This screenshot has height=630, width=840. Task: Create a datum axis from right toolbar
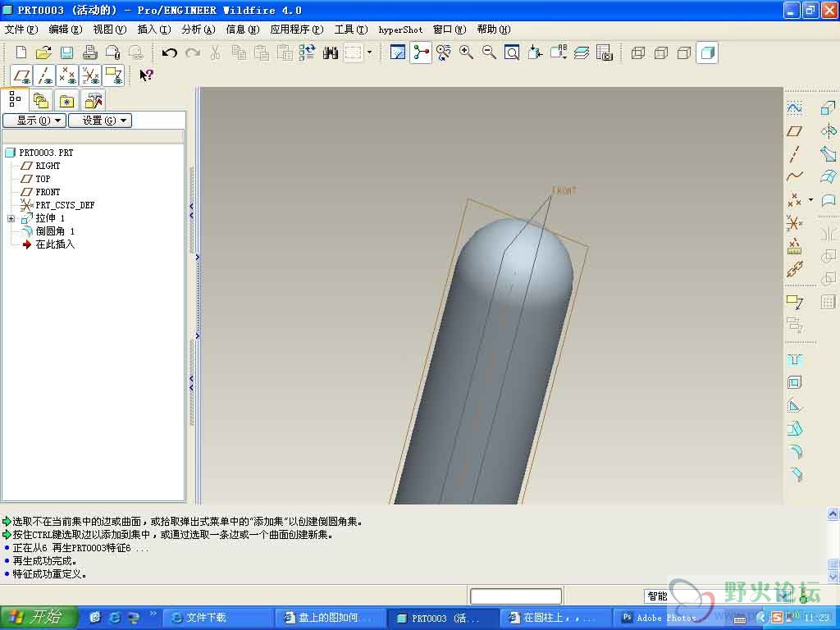point(794,153)
